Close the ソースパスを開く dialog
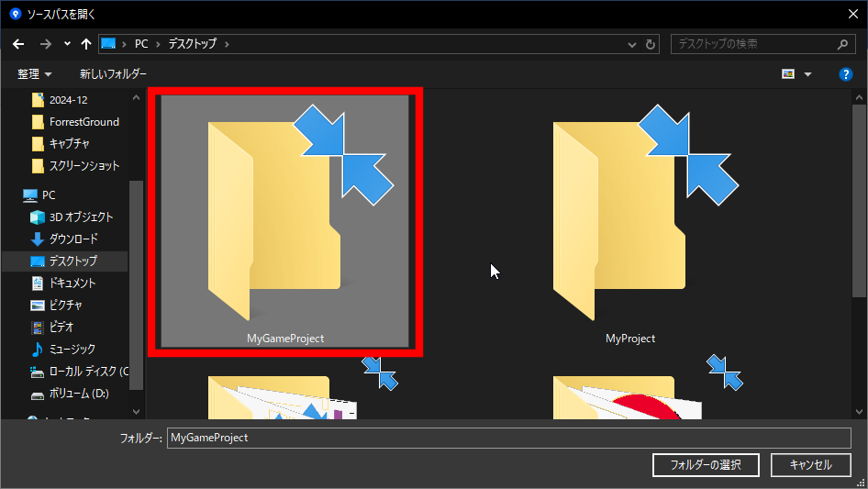868x489 pixels. pyautogui.click(x=853, y=14)
